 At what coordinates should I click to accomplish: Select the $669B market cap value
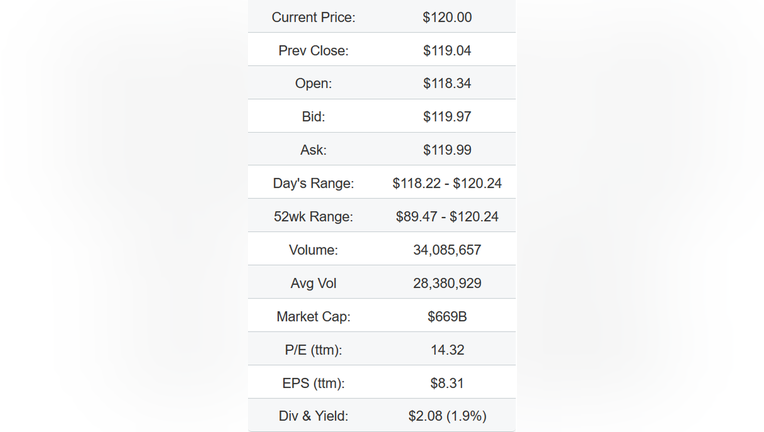click(x=447, y=317)
